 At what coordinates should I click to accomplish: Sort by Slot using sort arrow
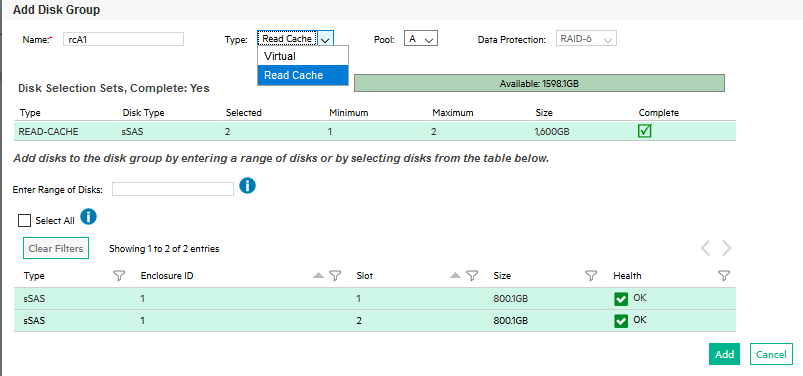(x=455, y=276)
